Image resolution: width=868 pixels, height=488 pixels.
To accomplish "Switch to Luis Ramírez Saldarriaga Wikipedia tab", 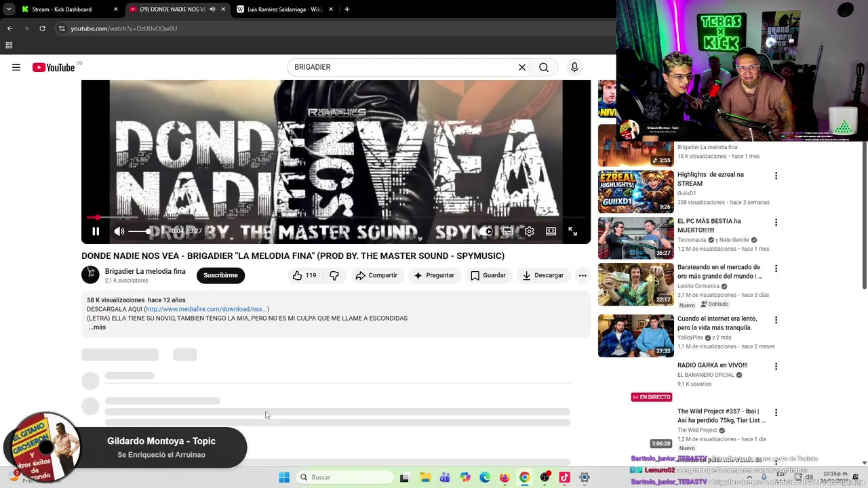I will pos(284,9).
